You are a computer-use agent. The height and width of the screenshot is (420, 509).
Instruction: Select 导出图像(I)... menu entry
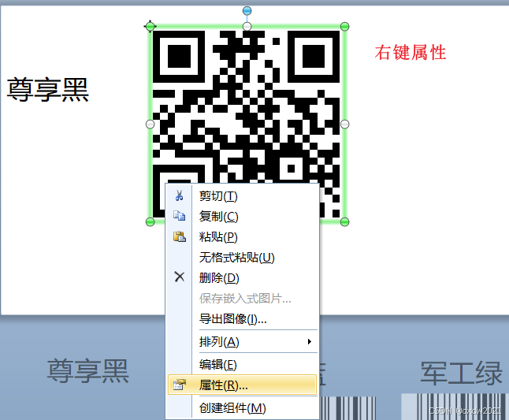[x=242, y=318]
